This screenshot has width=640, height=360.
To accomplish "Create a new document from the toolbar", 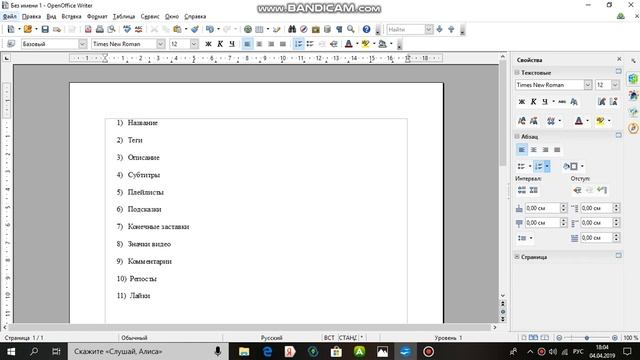I will [x=11, y=29].
